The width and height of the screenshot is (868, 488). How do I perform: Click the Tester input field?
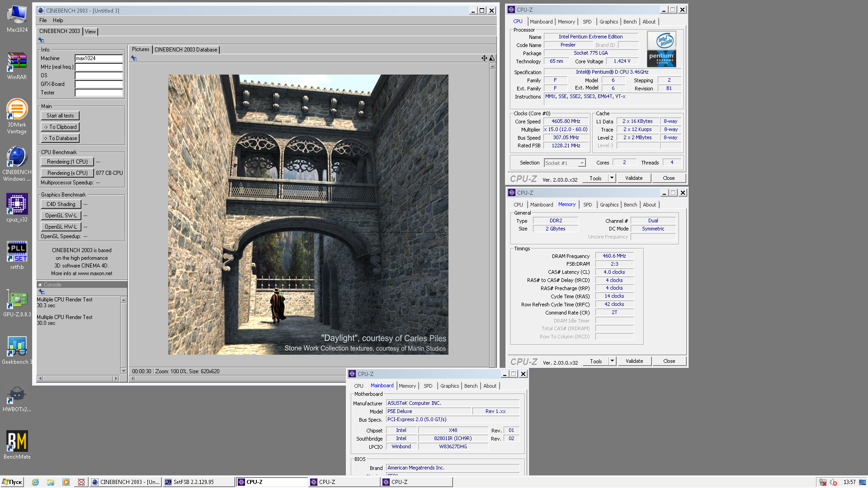pos(99,93)
